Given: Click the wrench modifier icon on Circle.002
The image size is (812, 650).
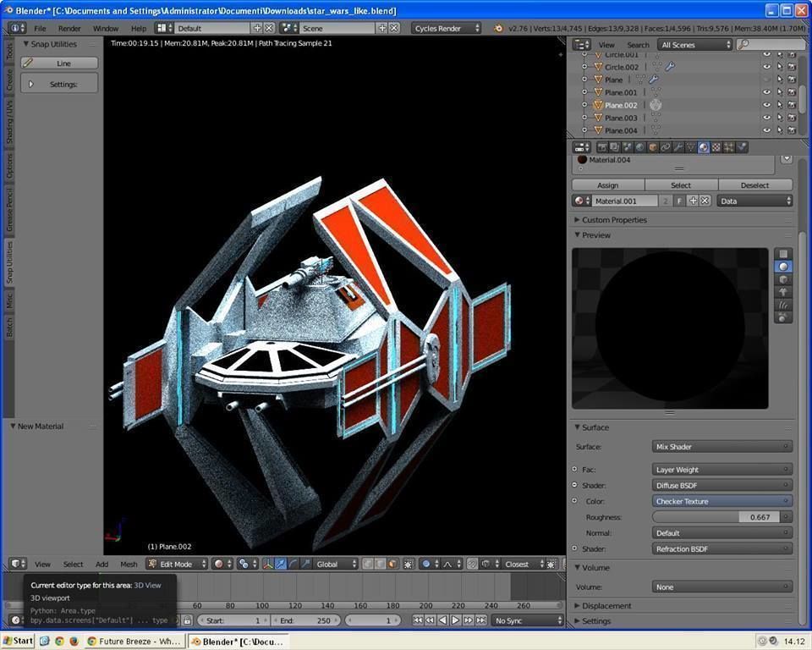Looking at the screenshot, I should [x=670, y=67].
